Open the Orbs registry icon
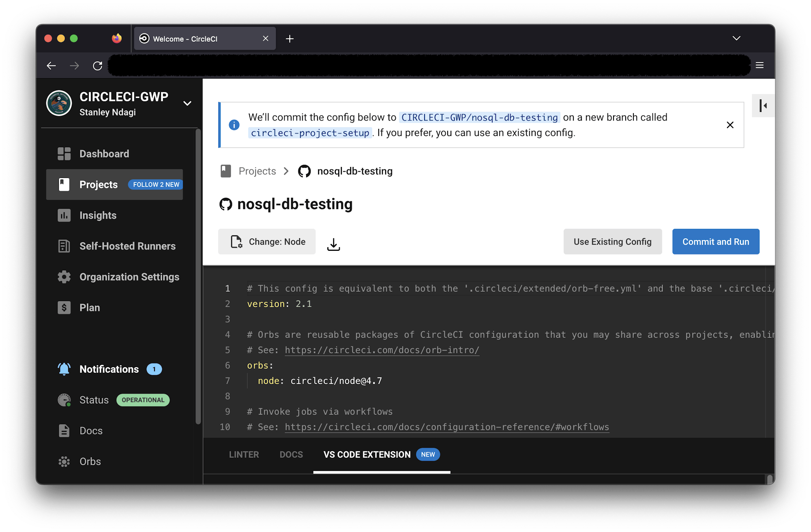 [64, 461]
